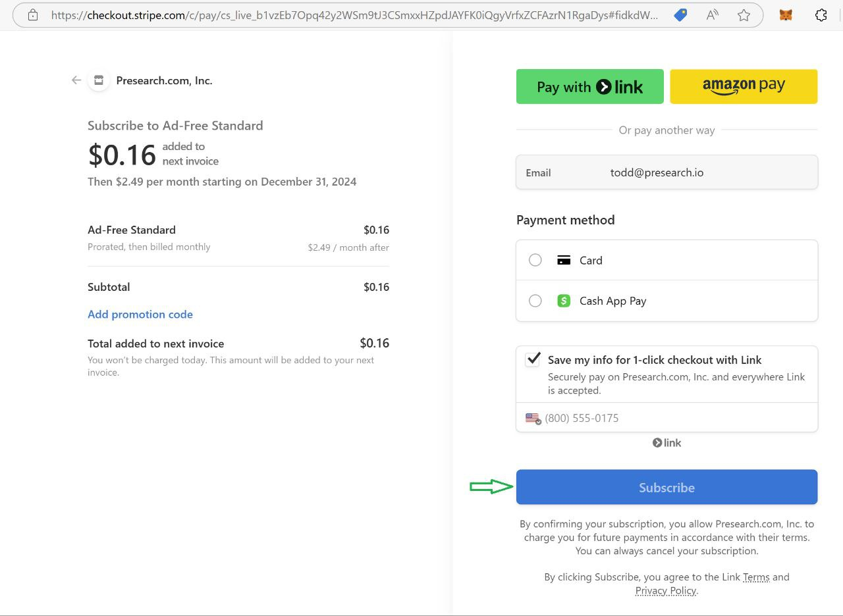Image resolution: width=843 pixels, height=616 pixels.
Task: Open the Privacy Policy hyperlink
Action: click(x=665, y=591)
